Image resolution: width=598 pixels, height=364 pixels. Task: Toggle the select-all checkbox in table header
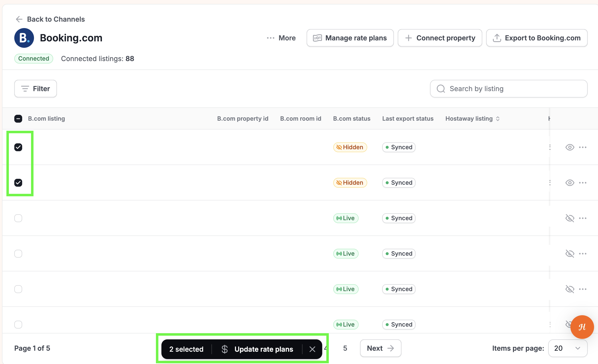(x=18, y=119)
